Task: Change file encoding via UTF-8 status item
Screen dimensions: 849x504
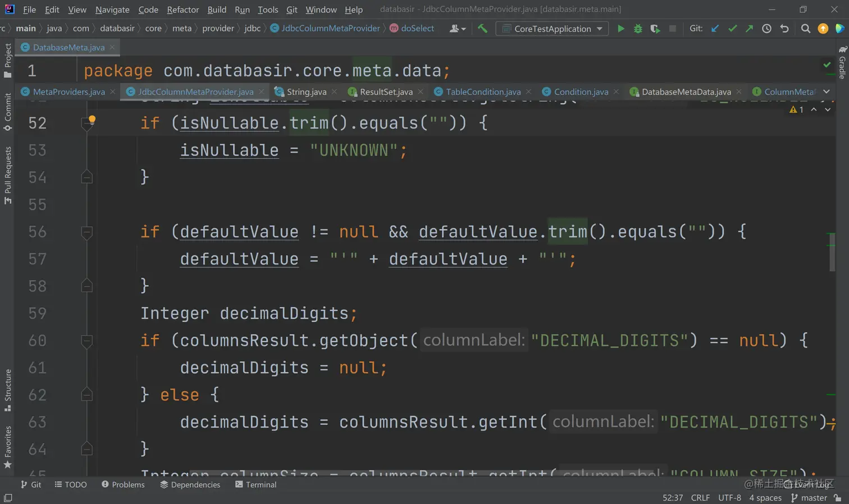Action: click(729, 498)
